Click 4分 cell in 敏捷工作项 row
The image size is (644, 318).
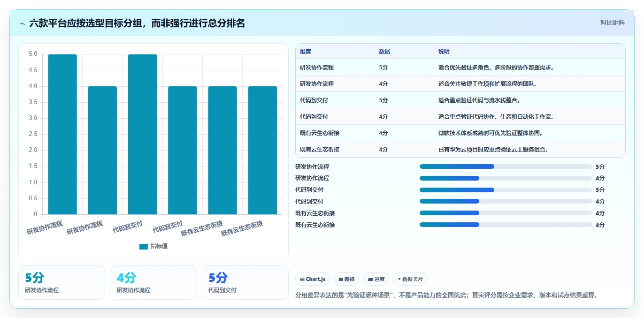tap(383, 84)
